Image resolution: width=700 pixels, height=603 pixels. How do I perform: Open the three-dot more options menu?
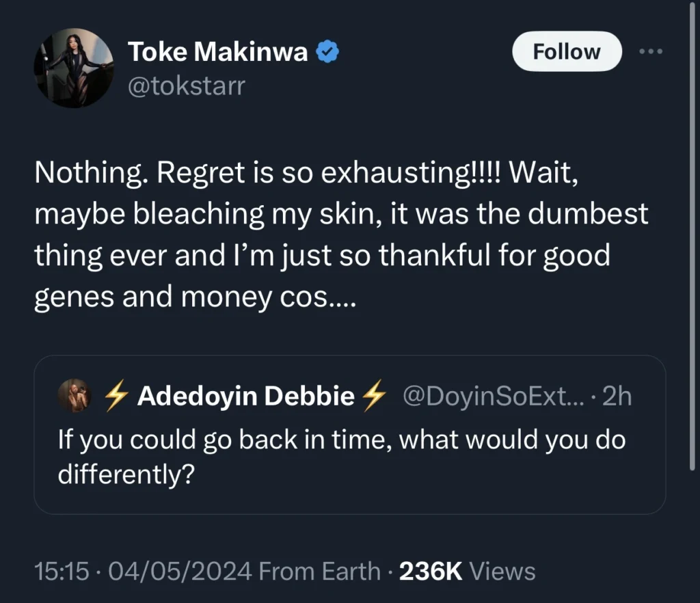pos(651,51)
